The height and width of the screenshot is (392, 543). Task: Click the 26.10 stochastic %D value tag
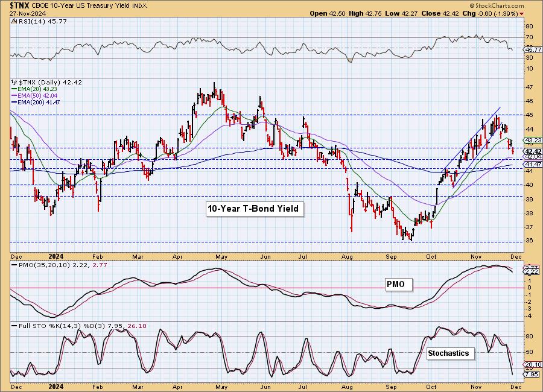pos(533,365)
